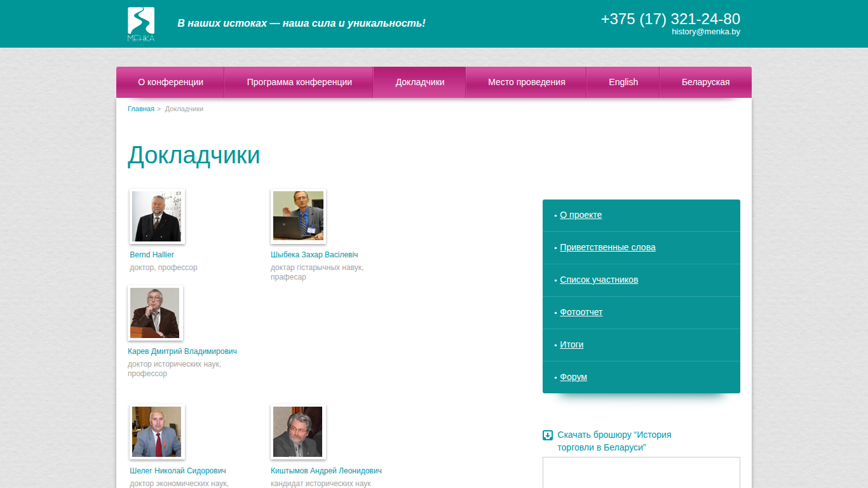
Task: Click the name «Карев Дмитрий Владимирович»
Action: pyautogui.click(x=182, y=351)
